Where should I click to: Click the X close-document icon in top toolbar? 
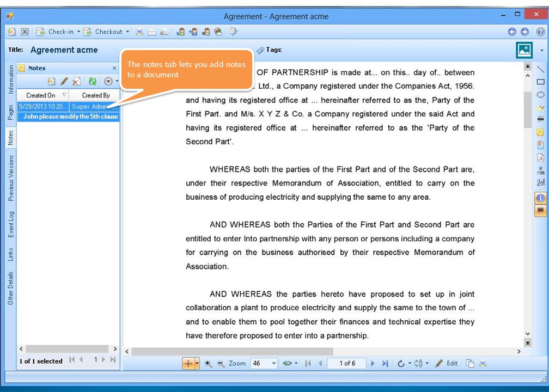[x=25, y=32]
